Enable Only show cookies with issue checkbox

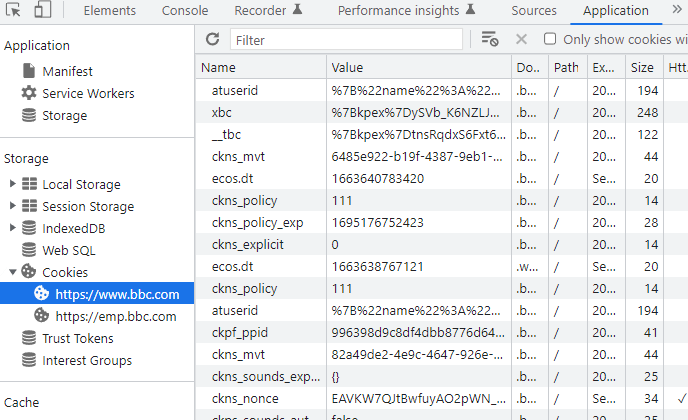click(550, 39)
